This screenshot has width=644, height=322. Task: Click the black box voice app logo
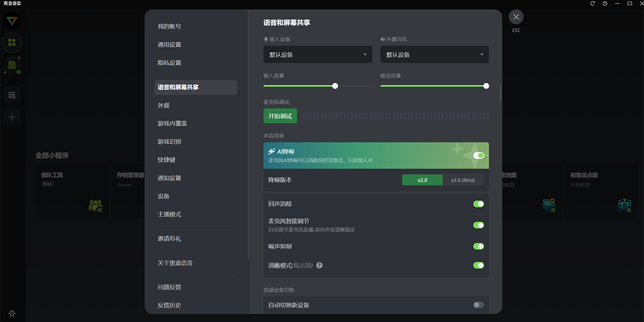12,20
